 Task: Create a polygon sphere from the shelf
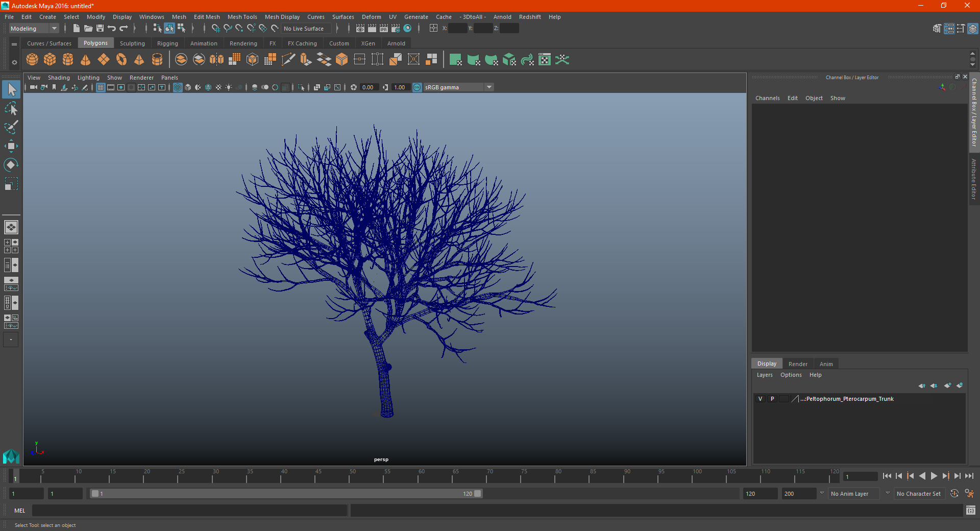click(32, 60)
